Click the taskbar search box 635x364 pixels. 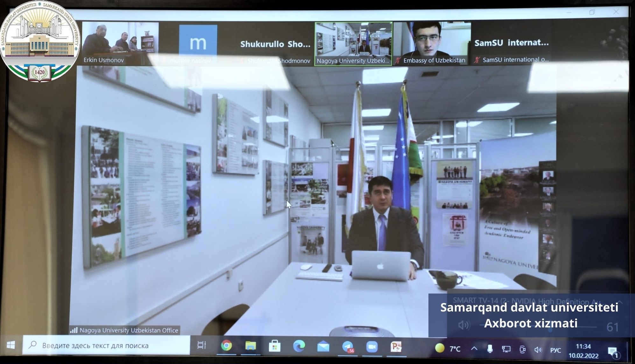[x=106, y=345]
